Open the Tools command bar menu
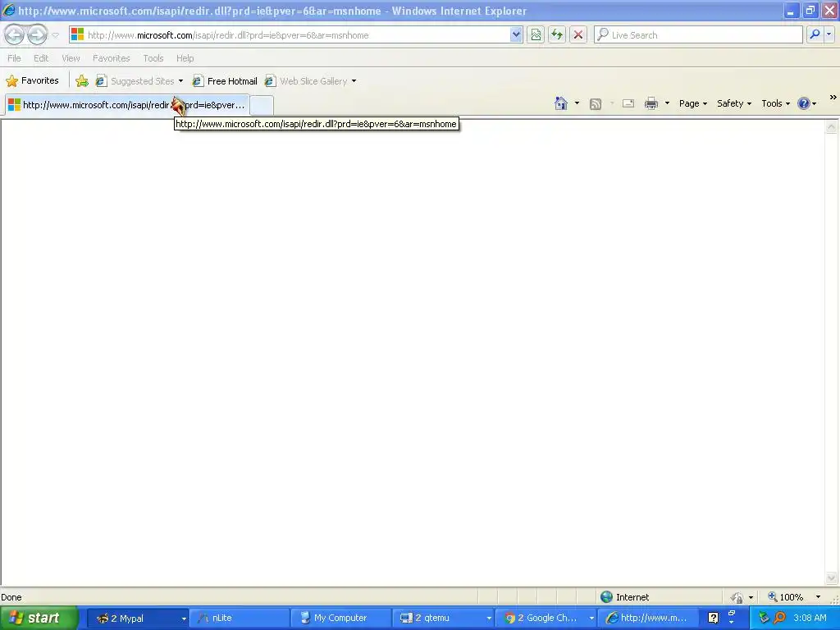This screenshot has width=840, height=630. click(x=776, y=103)
